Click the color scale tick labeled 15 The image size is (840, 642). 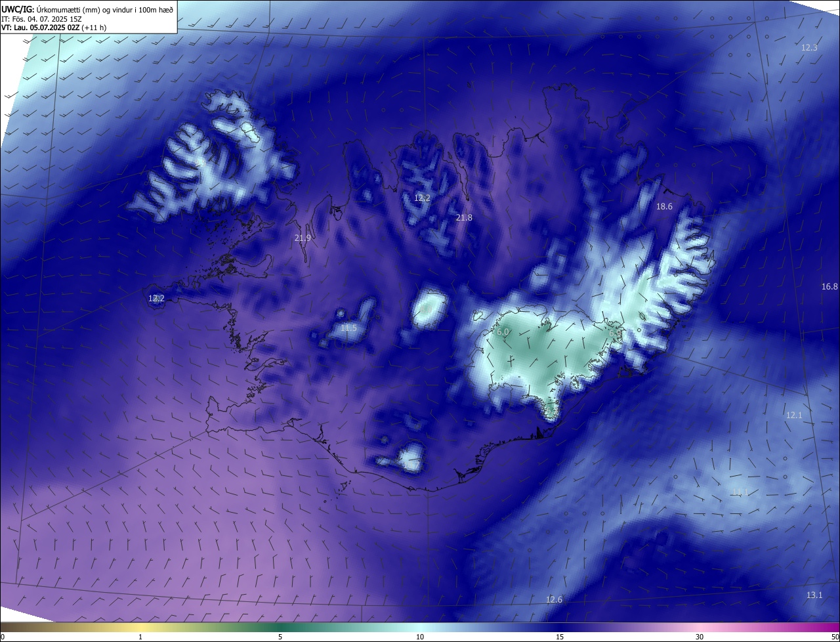point(560,637)
